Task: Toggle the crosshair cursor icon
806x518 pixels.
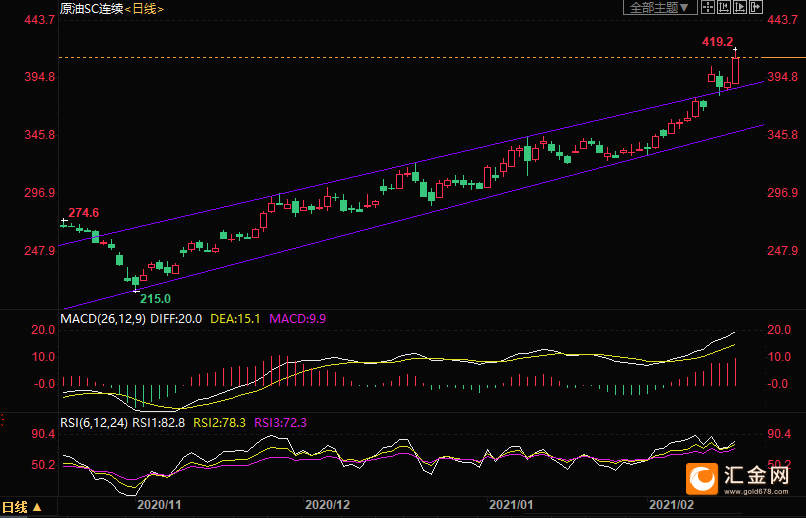Action: point(708,7)
